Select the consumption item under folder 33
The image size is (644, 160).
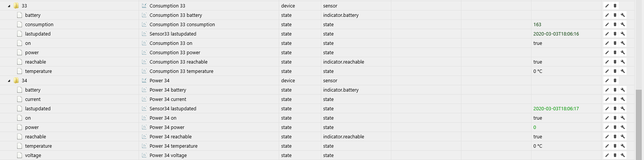(x=39, y=24)
